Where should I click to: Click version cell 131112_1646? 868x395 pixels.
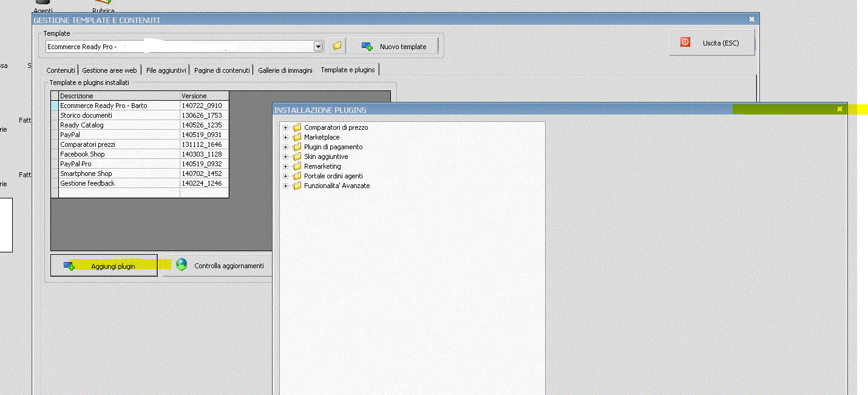click(x=205, y=144)
